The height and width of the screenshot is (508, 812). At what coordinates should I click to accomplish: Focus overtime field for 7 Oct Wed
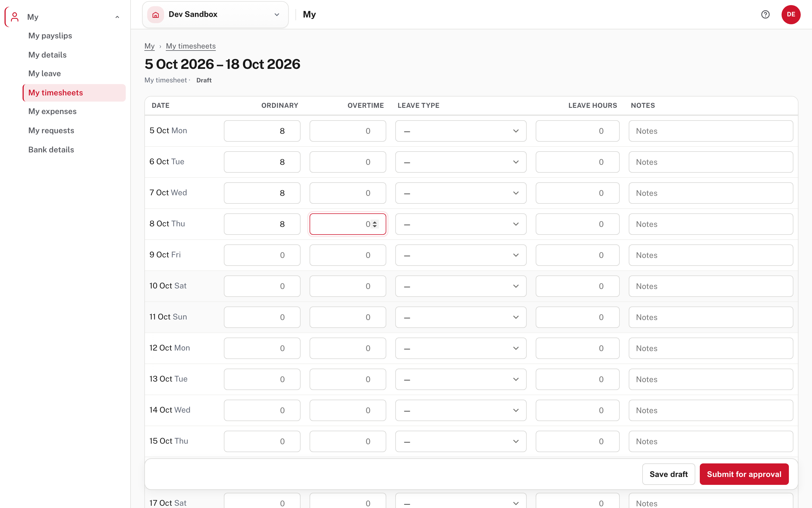(x=348, y=193)
